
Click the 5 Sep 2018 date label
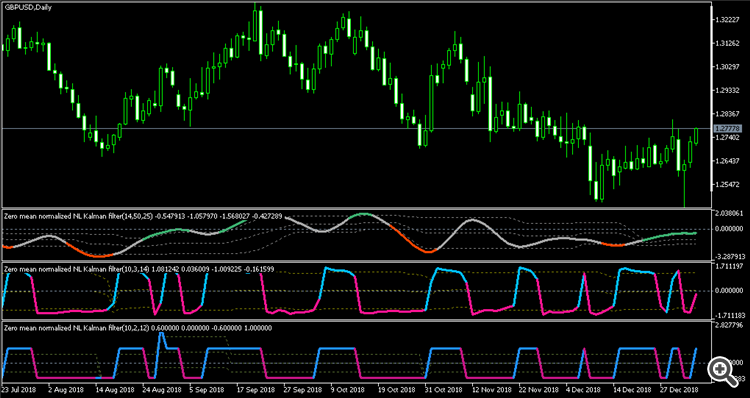[x=206, y=390]
